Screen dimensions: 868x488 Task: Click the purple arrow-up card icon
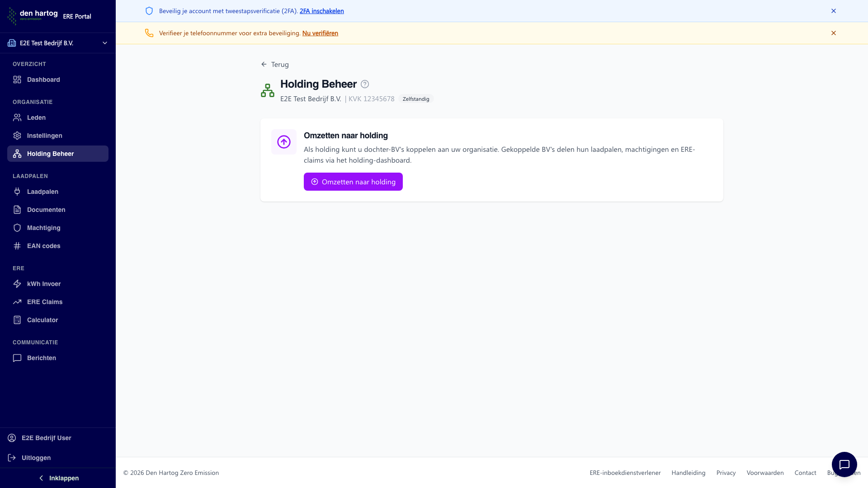[284, 142]
